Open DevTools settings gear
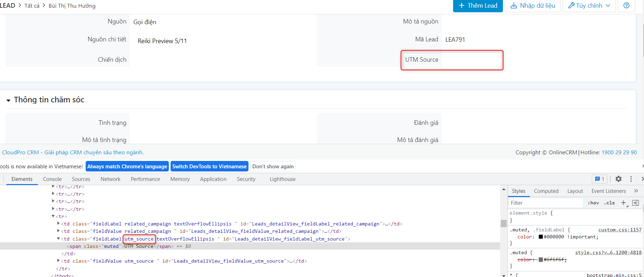644x277 pixels. pyautogui.click(x=618, y=179)
